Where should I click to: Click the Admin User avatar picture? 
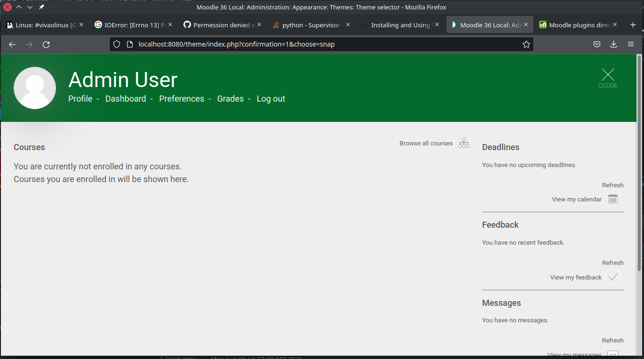point(35,88)
